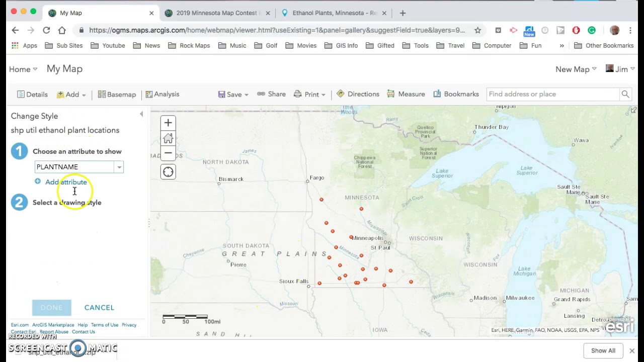Bookmark this page with the star icon

click(x=477, y=31)
